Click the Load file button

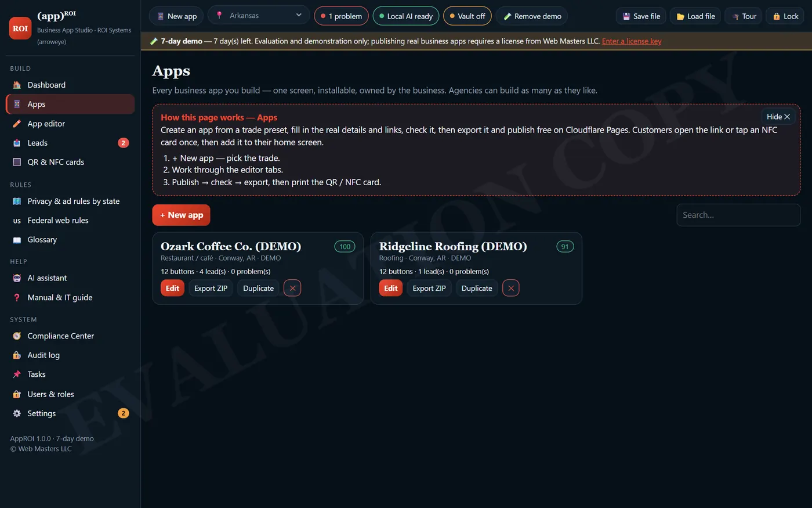click(695, 16)
